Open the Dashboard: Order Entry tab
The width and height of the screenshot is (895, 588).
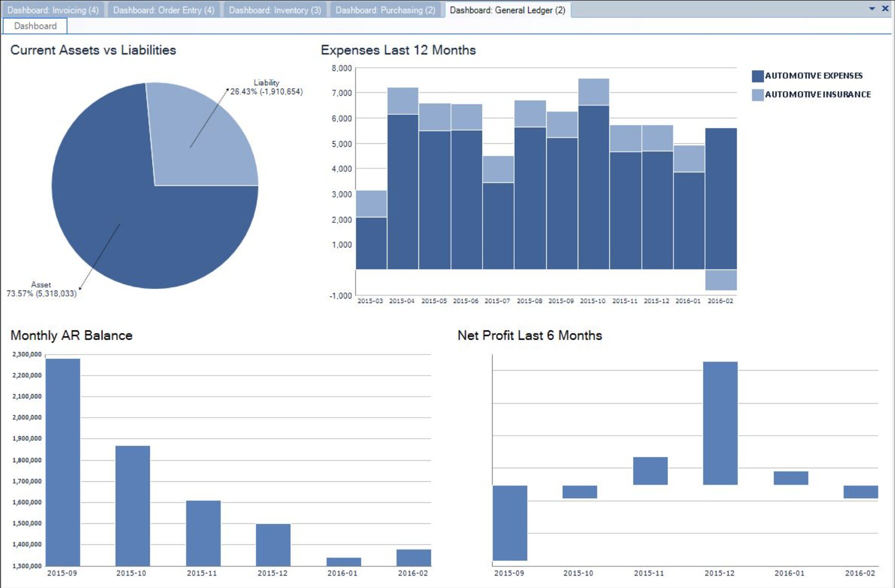pos(163,10)
